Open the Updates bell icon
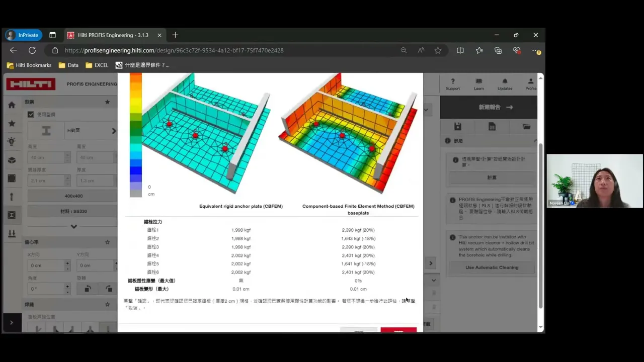 (505, 84)
